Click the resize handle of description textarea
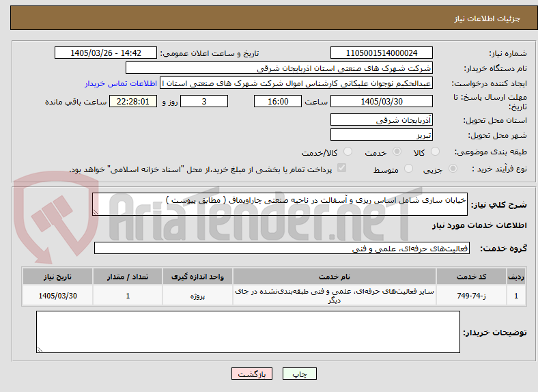This screenshot has height=392, width=538. click(x=96, y=212)
